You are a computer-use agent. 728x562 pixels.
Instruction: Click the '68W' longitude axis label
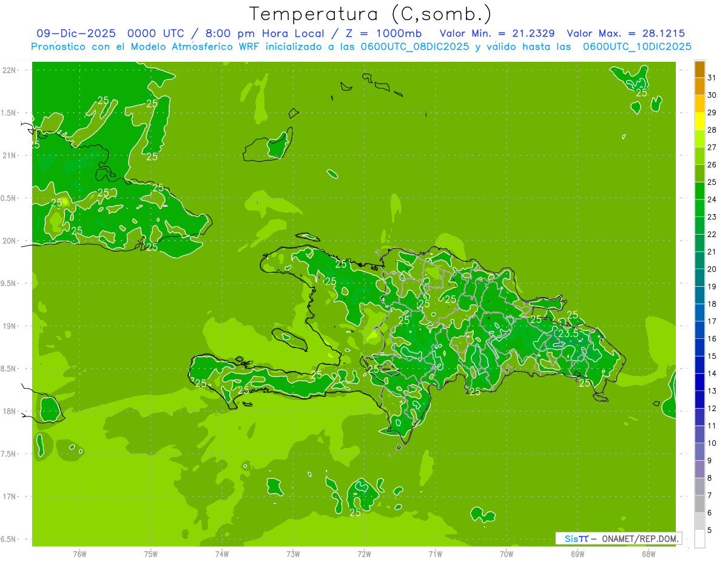[649, 554]
